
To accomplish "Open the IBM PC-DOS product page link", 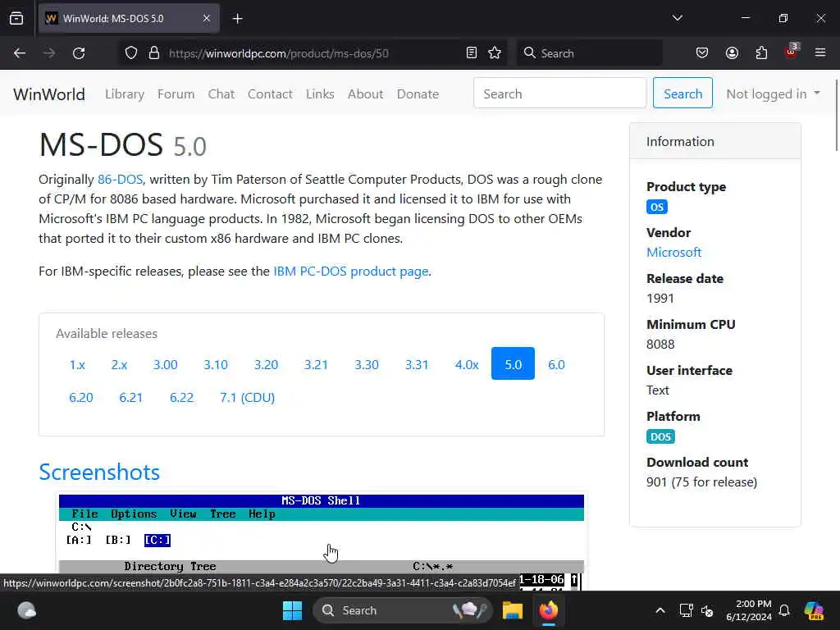I will tap(351, 271).
